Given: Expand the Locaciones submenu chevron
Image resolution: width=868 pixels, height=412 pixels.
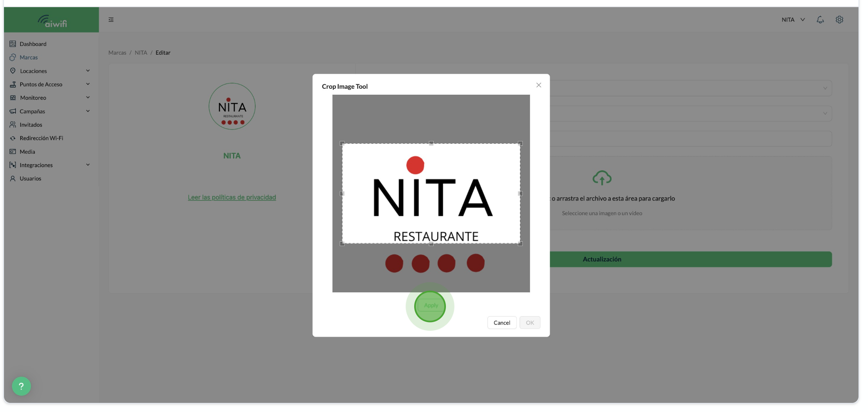Looking at the screenshot, I should pyautogui.click(x=88, y=71).
